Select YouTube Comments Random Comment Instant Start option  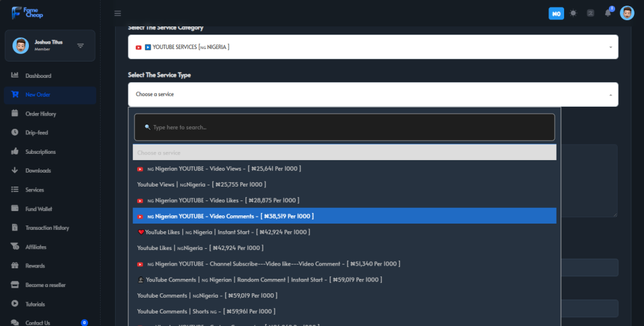coord(344,280)
